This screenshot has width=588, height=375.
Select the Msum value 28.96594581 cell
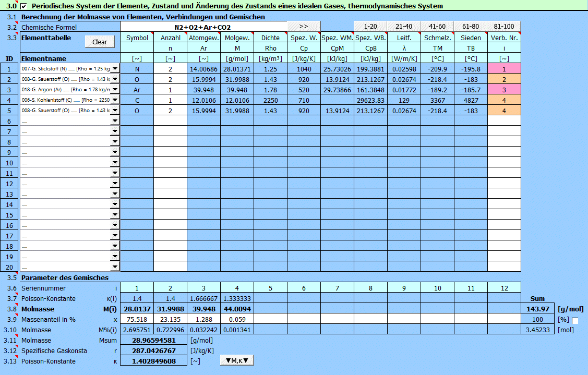[x=153, y=340]
